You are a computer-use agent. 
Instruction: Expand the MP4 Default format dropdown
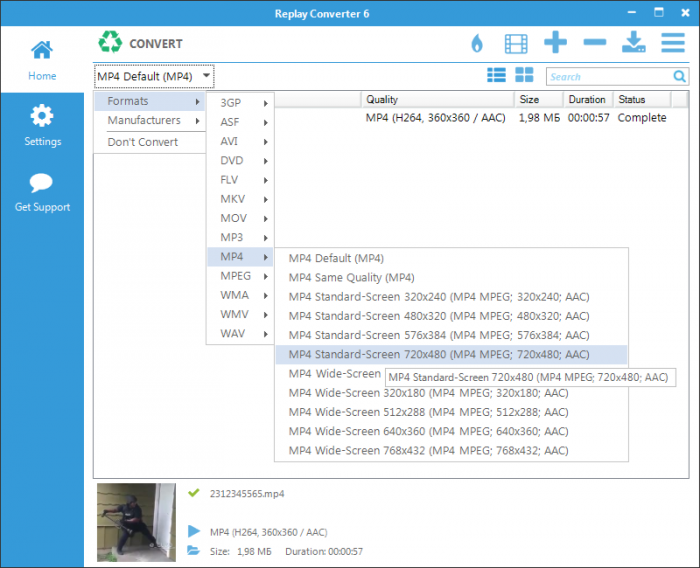pos(154,76)
